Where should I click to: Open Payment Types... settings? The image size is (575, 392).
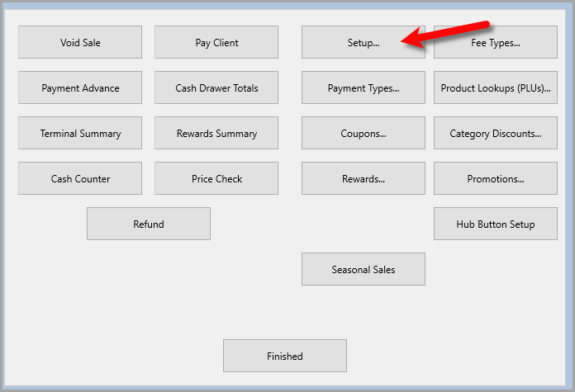[364, 87]
